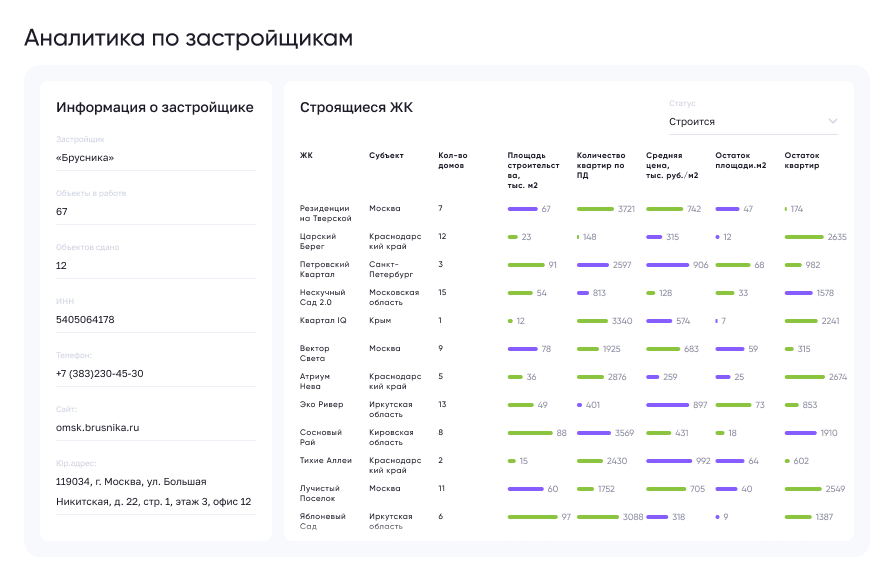This screenshot has height=581, width=894.
Task: Click house count 13 for Эко Ривер
Action: [x=442, y=404]
